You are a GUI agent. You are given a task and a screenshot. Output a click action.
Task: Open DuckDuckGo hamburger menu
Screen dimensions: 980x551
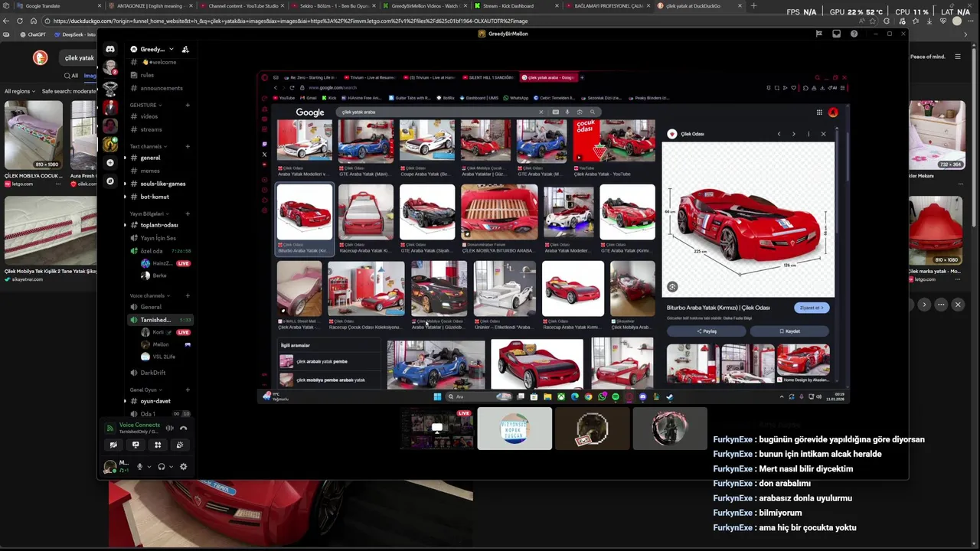(957, 57)
